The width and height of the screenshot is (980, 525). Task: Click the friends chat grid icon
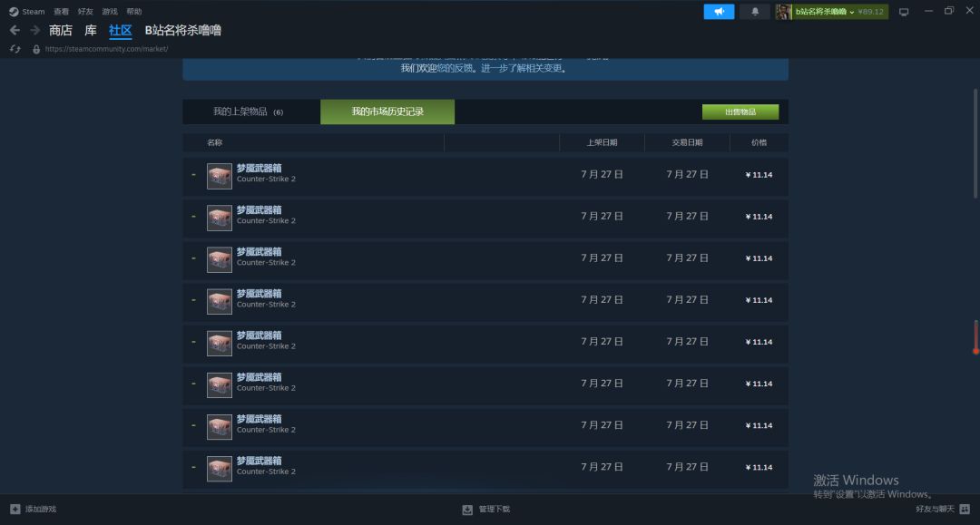click(x=965, y=510)
